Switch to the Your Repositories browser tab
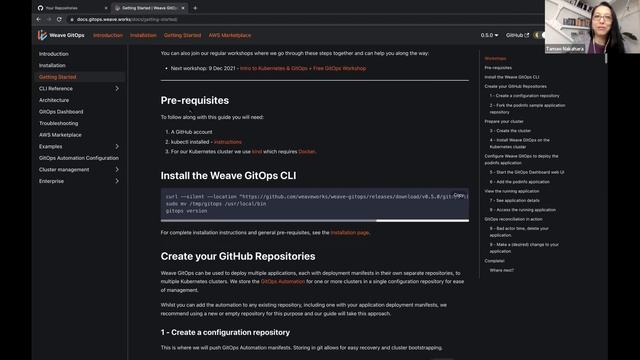 (x=72, y=8)
